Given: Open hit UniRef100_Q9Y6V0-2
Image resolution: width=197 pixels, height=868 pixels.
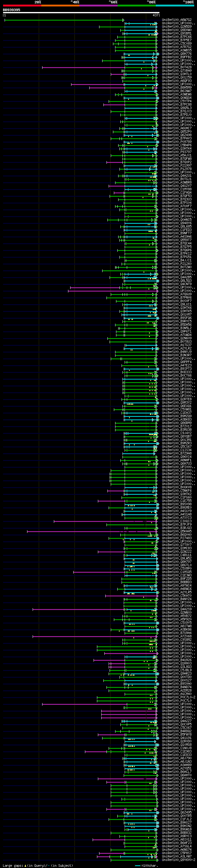Looking at the screenshot, I should point(179,860).
